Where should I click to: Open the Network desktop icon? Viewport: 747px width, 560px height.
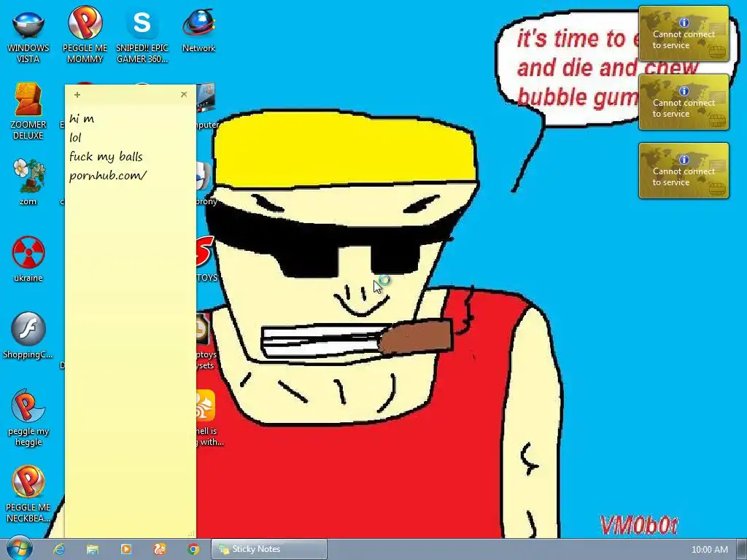[198, 31]
